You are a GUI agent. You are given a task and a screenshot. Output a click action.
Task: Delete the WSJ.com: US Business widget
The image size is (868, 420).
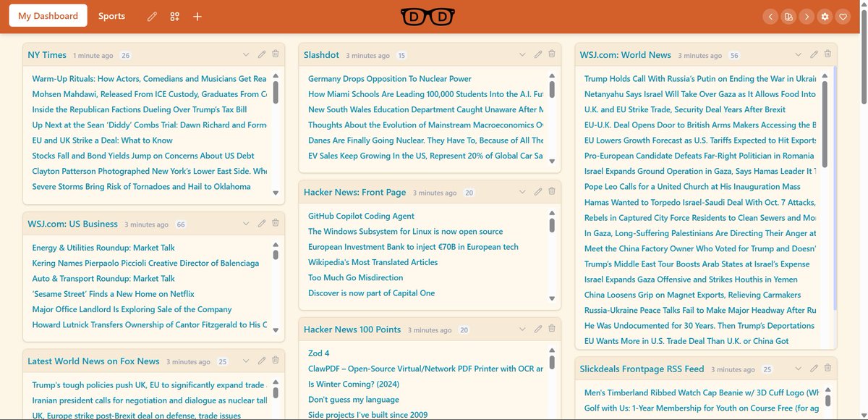click(276, 224)
